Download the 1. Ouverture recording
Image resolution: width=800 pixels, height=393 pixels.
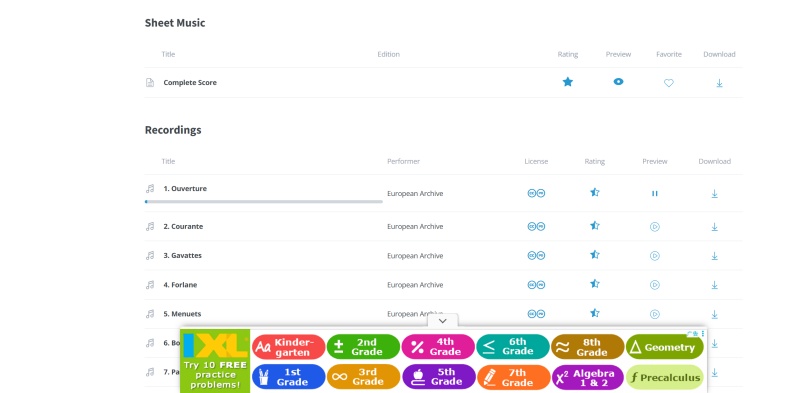click(715, 193)
